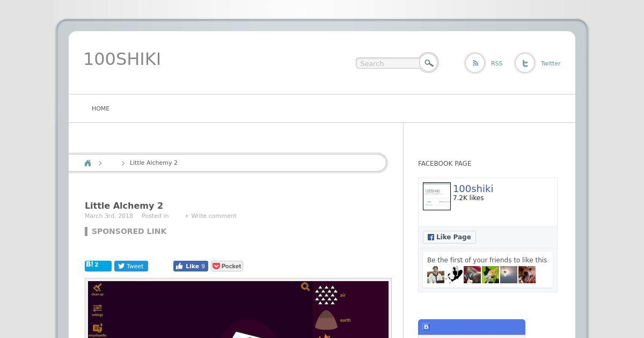Image resolution: width=644 pixels, height=338 pixels.
Task: Click the clean up icon in game
Action: (x=97, y=290)
